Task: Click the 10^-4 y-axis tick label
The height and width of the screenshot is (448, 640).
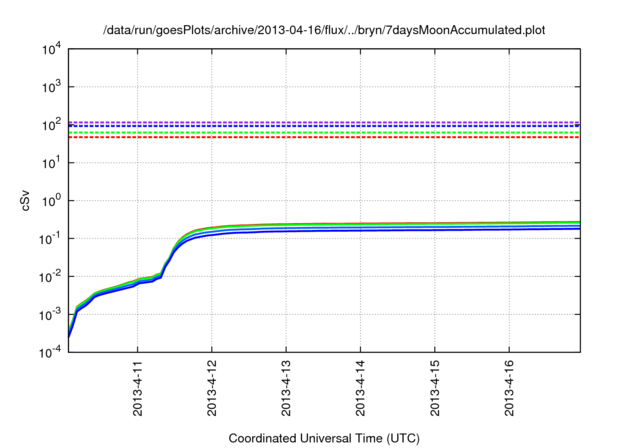Action: click(50, 352)
